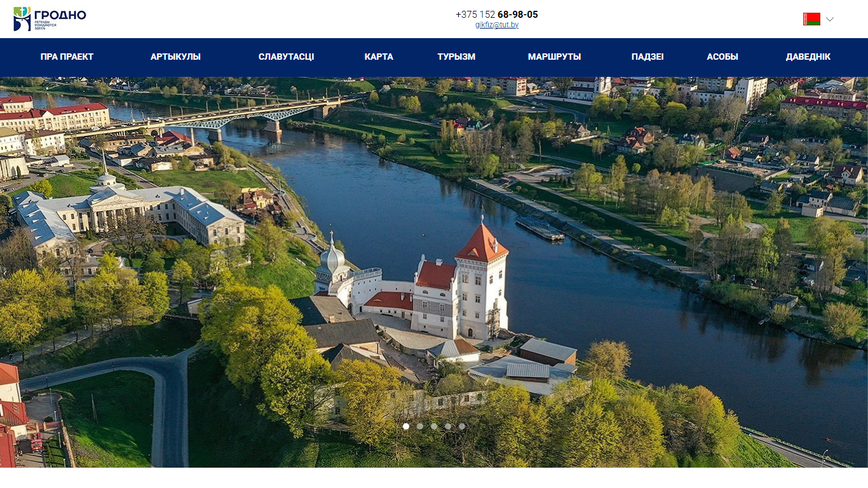
Task: Open the АРТЫКУЛЫ menu item
Action: (175, 57)
